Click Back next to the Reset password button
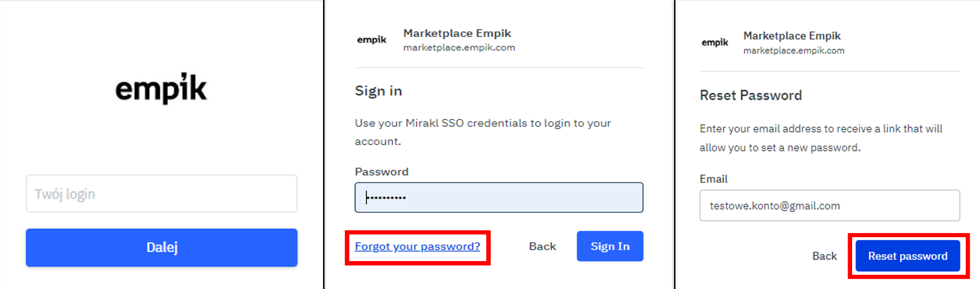Viewport: 980px width, 289px height. [x=824, y=256]
